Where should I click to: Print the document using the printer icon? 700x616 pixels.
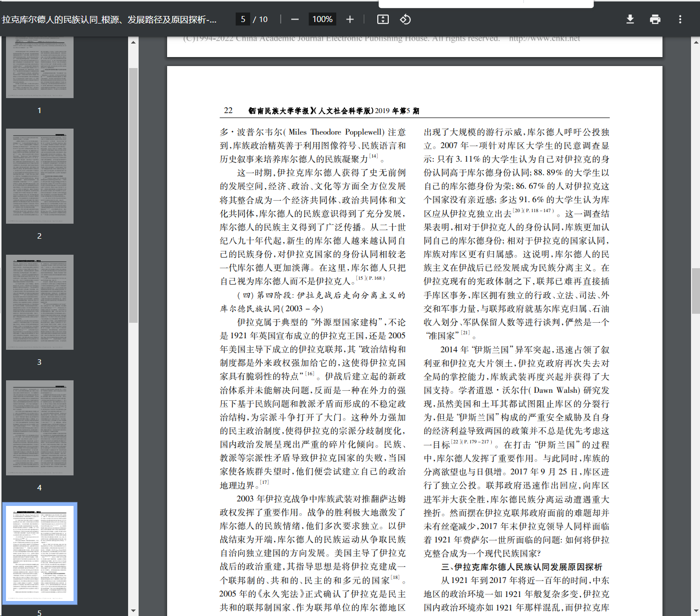[x=655, y=20]
